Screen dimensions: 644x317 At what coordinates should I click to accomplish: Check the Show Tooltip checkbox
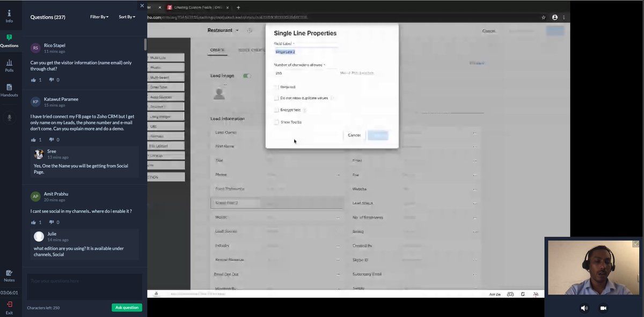click(x=276, y=122)
